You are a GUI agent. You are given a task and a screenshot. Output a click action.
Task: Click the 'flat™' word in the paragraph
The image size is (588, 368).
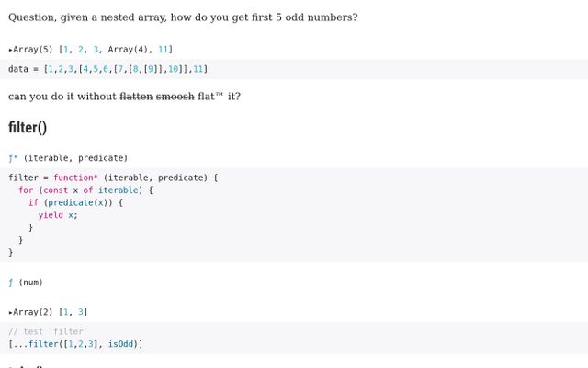pos(210,97)
